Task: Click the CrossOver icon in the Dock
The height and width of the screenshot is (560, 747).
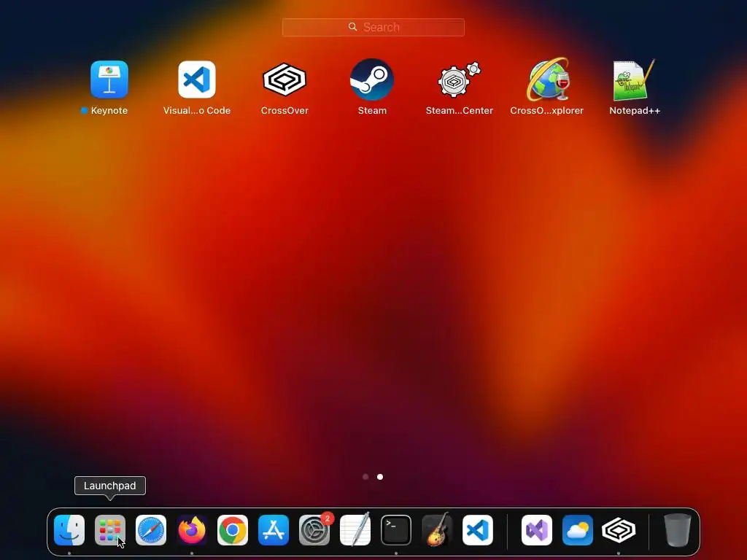Action: [619, 530]
